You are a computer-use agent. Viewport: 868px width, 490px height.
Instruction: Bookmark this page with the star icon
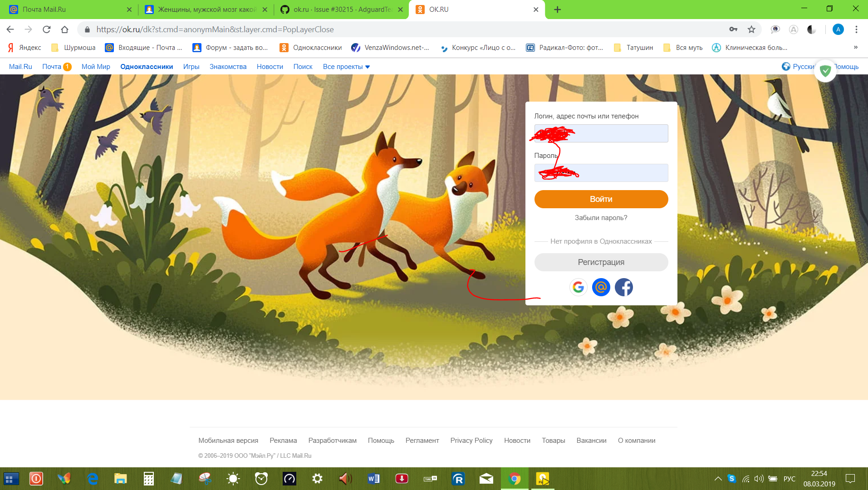click(x=751, y=29)
